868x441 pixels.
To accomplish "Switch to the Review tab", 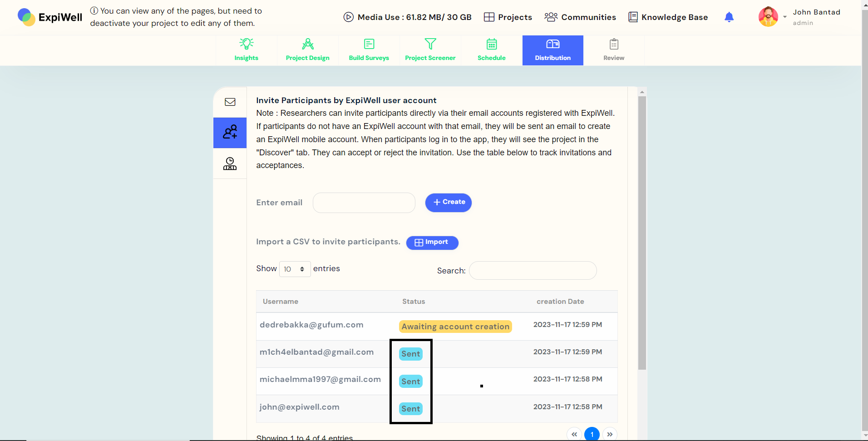I will tap(614, 50).
